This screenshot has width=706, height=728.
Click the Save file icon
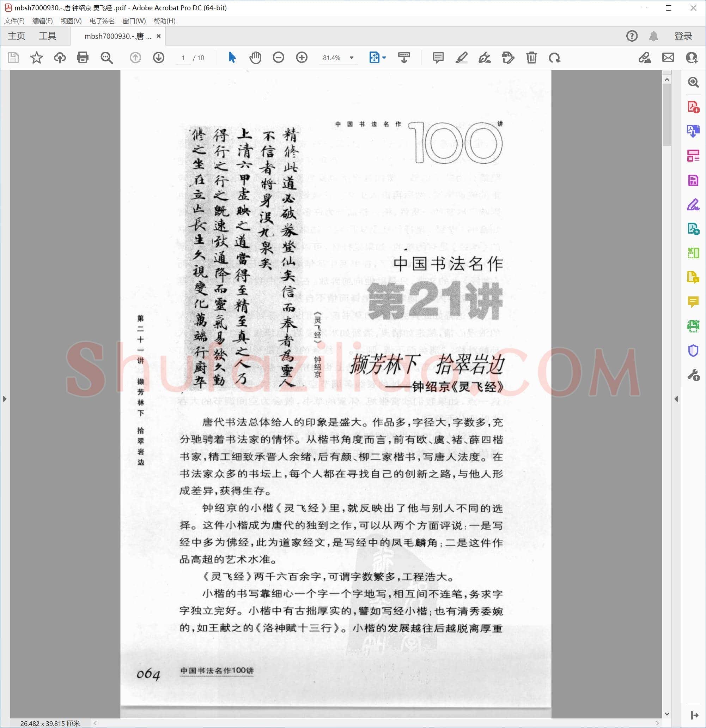13,58
